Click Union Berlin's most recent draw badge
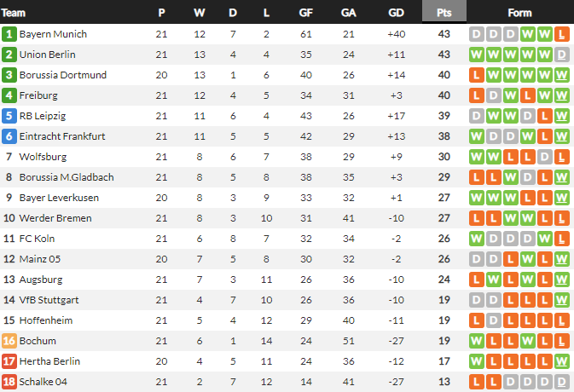The image size is (574, 392). [561, 55]
